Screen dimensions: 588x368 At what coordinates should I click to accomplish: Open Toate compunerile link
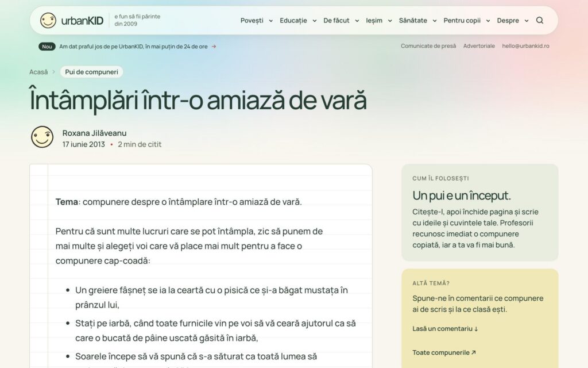tap(444, 352)
